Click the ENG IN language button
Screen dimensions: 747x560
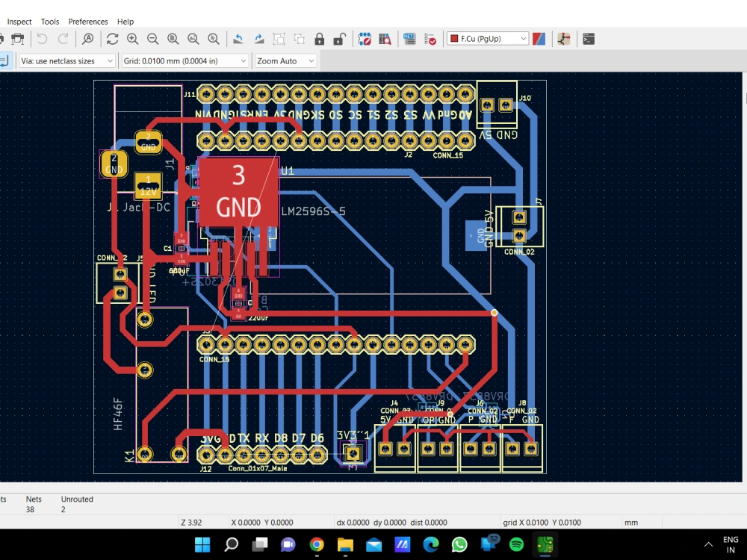tap(730, 544)
